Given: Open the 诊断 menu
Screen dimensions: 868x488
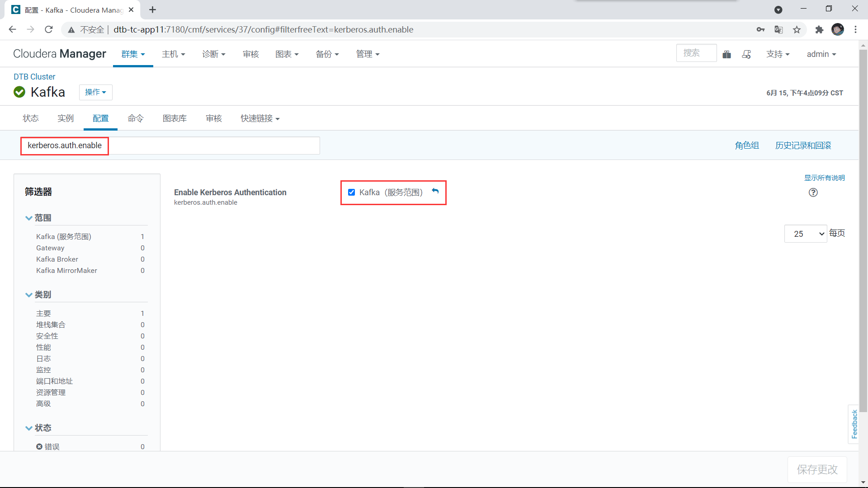Looking at the screenshot, I should coord(214,54).
